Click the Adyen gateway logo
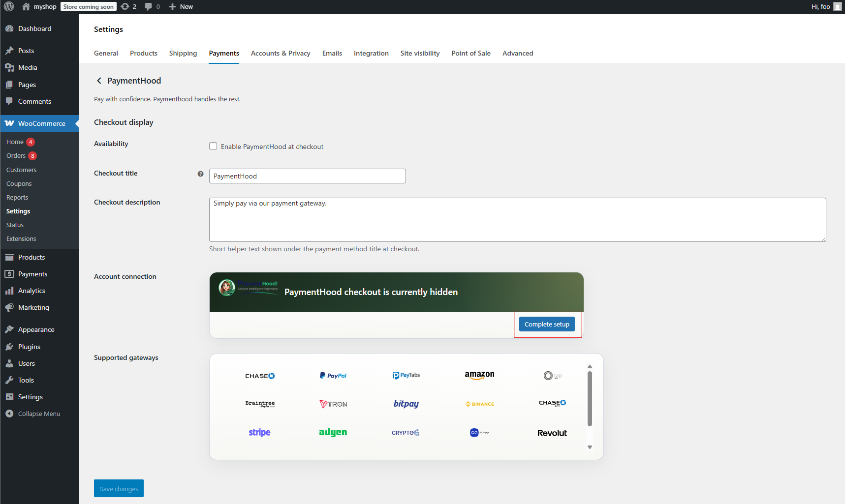 tap(333, 433)
